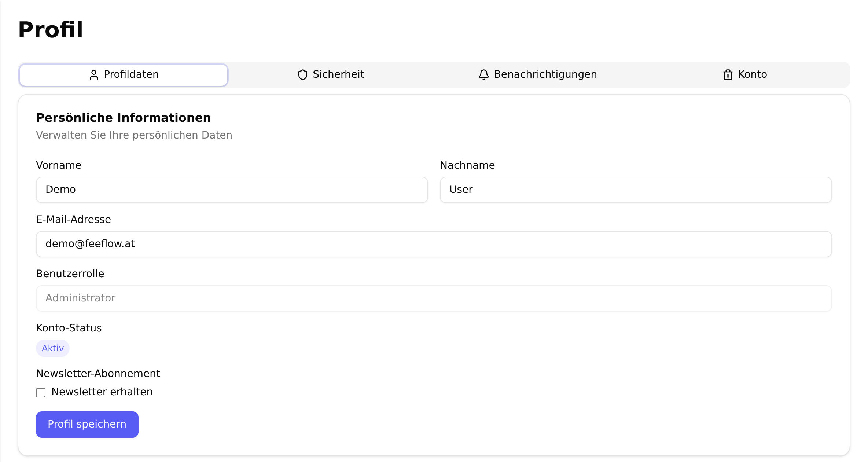The image size is (868, 462).
Task: Open the Benachrichtigungen tab
Action: pos(538,75)
